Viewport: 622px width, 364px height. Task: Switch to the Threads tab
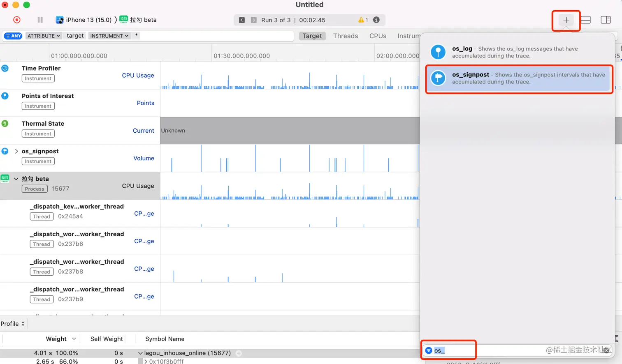pos(346,36)
